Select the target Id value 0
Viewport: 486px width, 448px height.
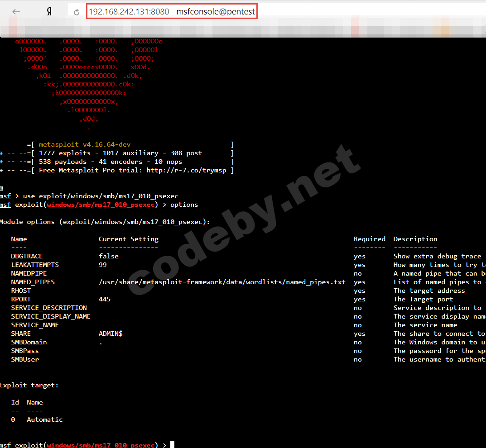point(13,420)
